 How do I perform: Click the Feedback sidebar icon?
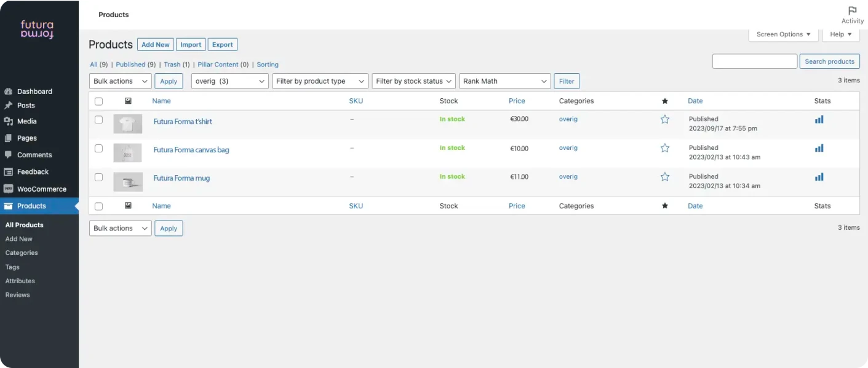click(x=8, y=172)
